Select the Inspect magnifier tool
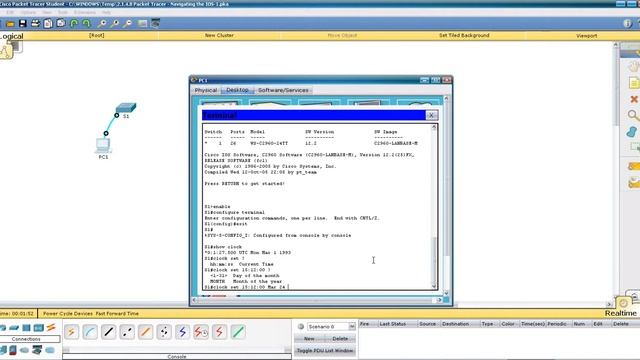 pyautogui.click(x=633, y=116)
